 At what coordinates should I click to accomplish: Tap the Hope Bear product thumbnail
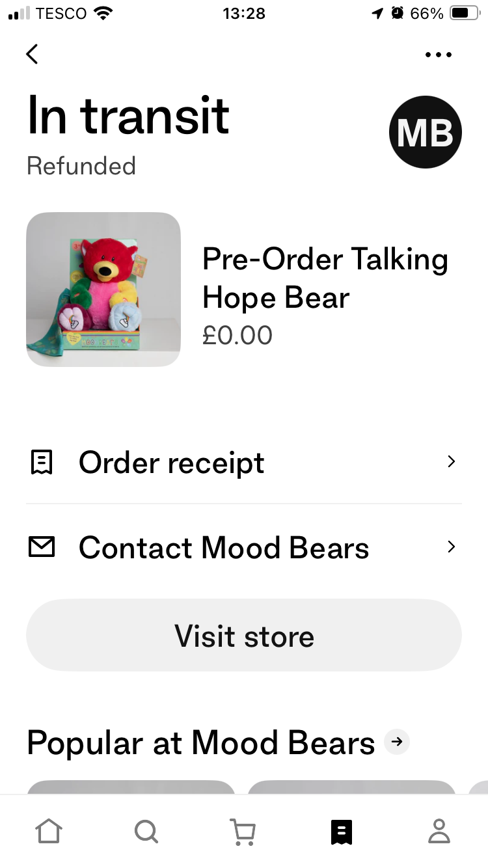pyautogui.click(x=103, y=290)
